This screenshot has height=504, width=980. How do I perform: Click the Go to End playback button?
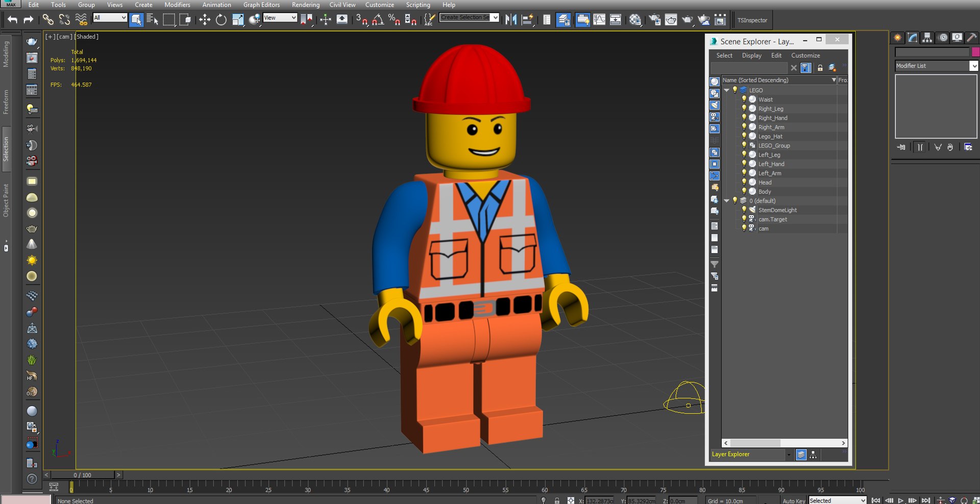pyautogui.click(x=926, y=500)
